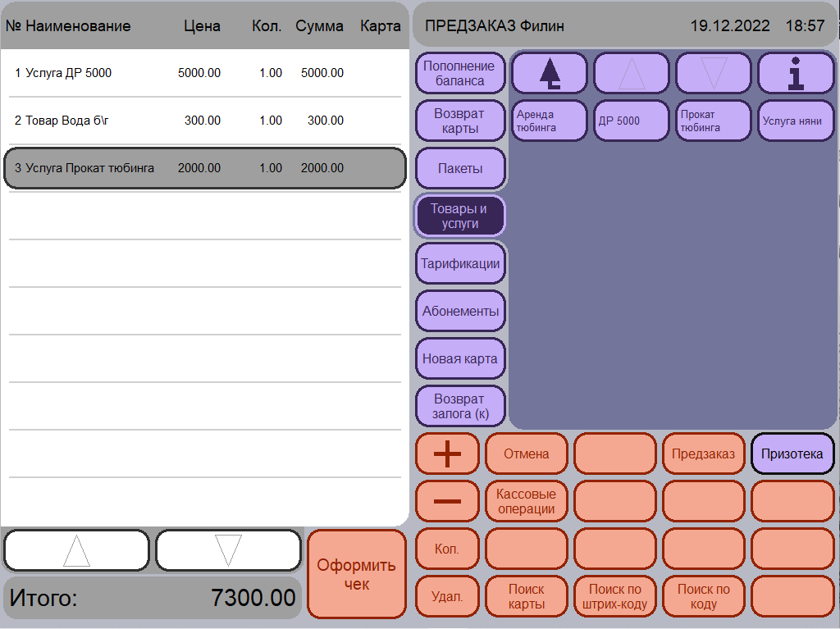Image resolution: width=840 pixels, height=629 pixels.
Task: Add the ДР 5000 service item
Action: click(632, 121)
